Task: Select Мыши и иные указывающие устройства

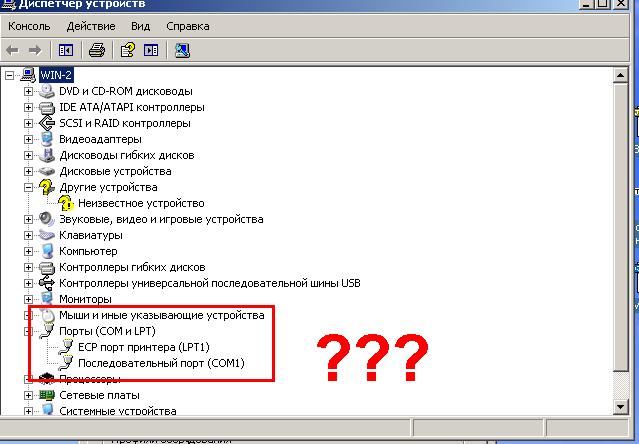Action: click(x=162, y=315)
